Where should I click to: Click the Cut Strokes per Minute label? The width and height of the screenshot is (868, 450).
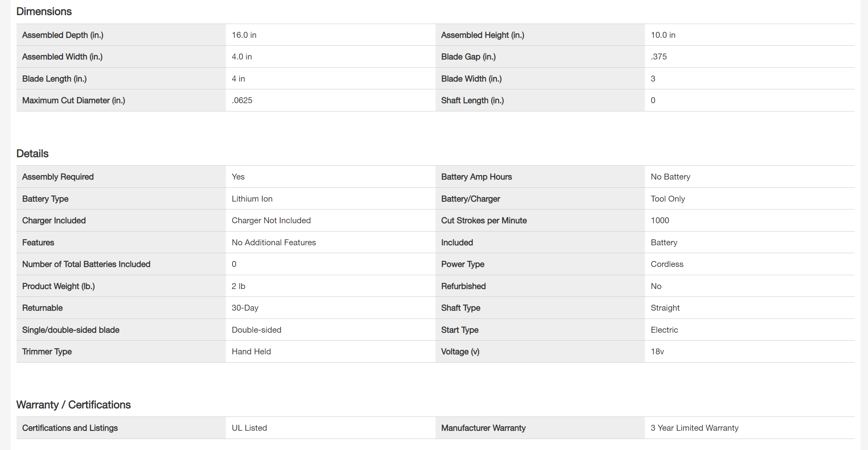484,220
